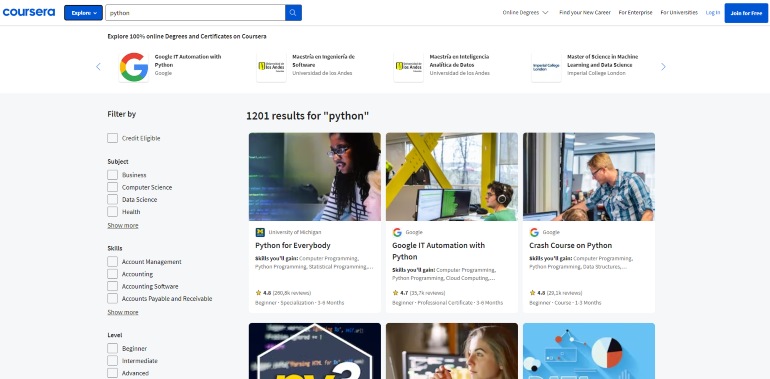The height and width of the screenshot is (379, 770).
Task: Click second-row thumbnail of woman at computer
Action: [452, 351]
